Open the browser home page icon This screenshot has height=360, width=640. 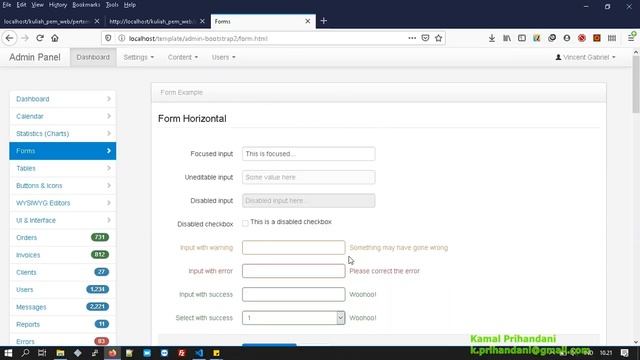[55, 38]
